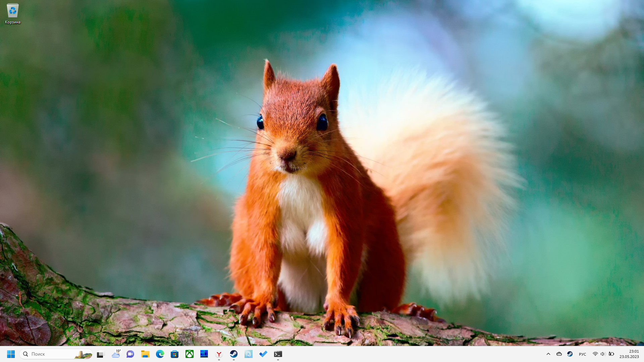Click the OneDrive cloud tray icon
644x362 pixels.
[559, 354]
